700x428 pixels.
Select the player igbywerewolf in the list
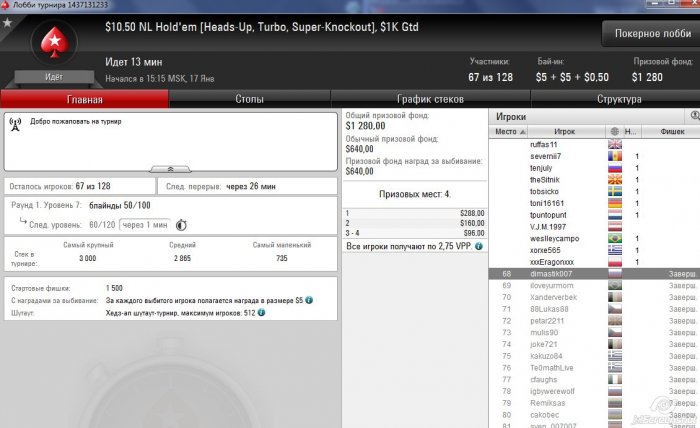[594, 391]
